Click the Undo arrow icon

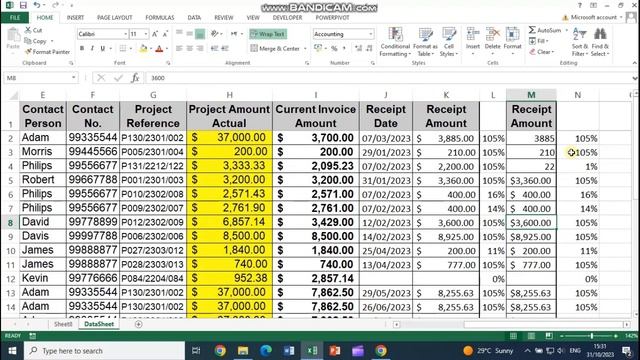coord(37,5)
